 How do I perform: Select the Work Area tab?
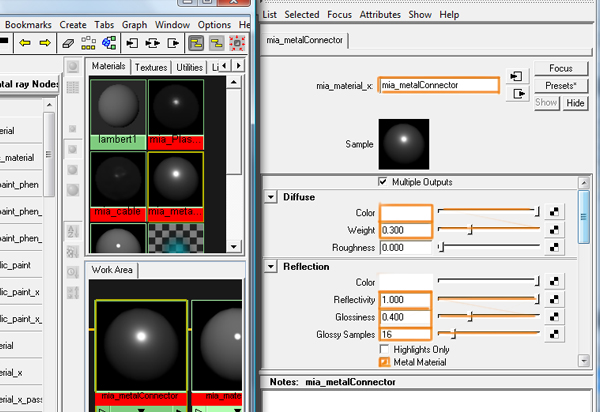tap(112, 270)
